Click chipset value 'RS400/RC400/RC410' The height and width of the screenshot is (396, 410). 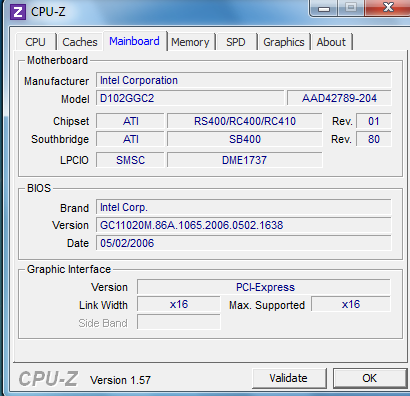[245, 121]
